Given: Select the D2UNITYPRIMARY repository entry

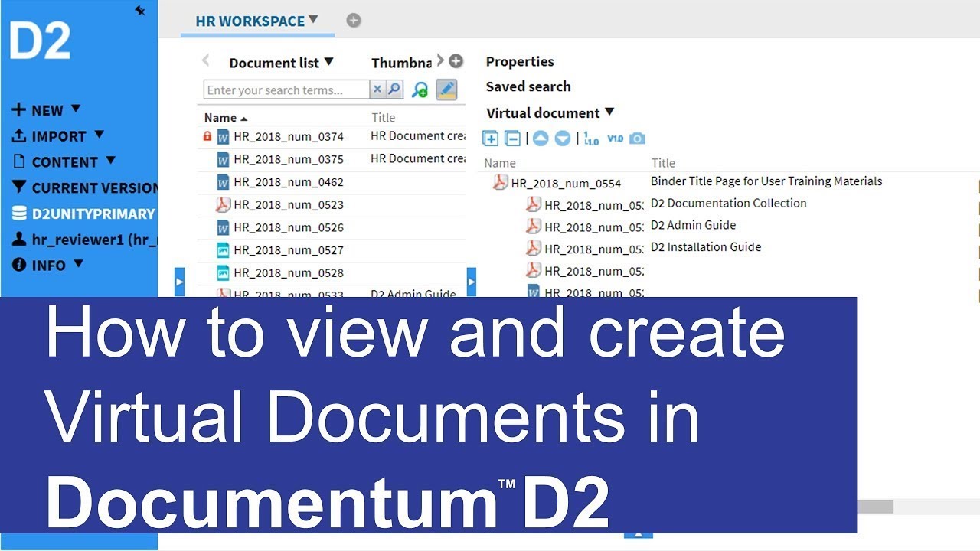Looking at the screenshot, I should 83,214.
